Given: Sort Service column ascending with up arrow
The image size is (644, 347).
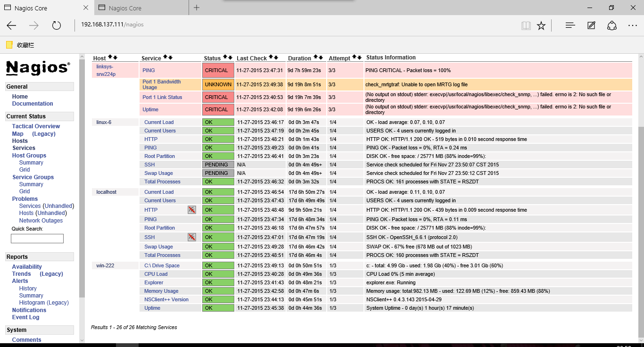Looking at the screenshot, I should pos(165,58).
